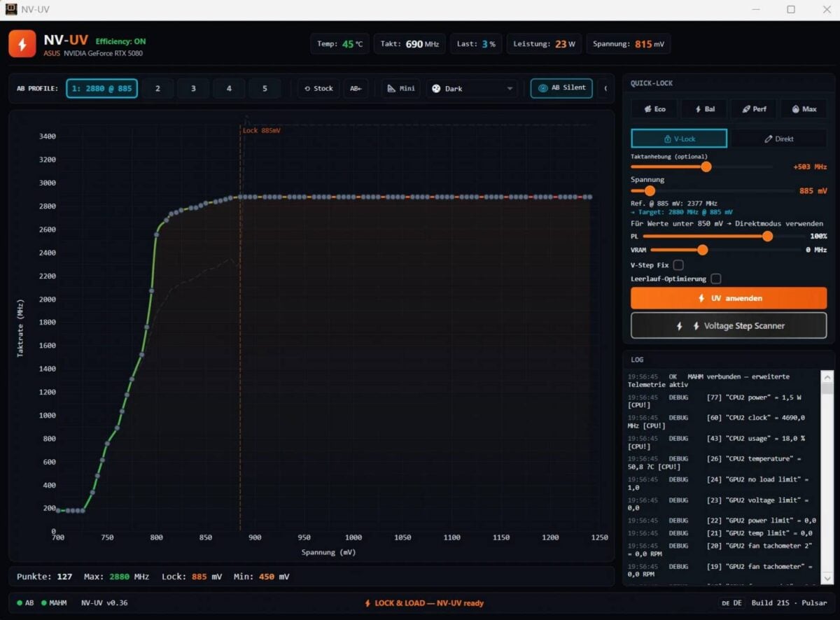Select the Eco power profile icon
The image size is (840, 620).
653,108
